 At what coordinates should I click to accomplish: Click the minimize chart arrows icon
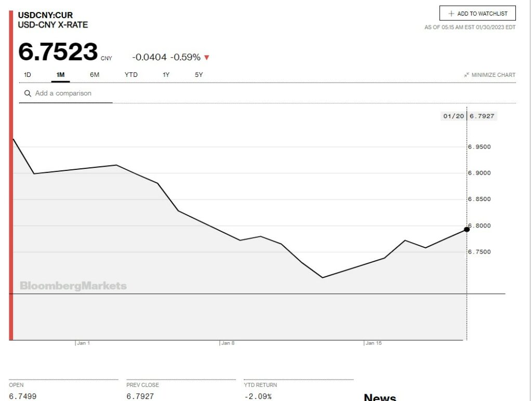point(467,75)
